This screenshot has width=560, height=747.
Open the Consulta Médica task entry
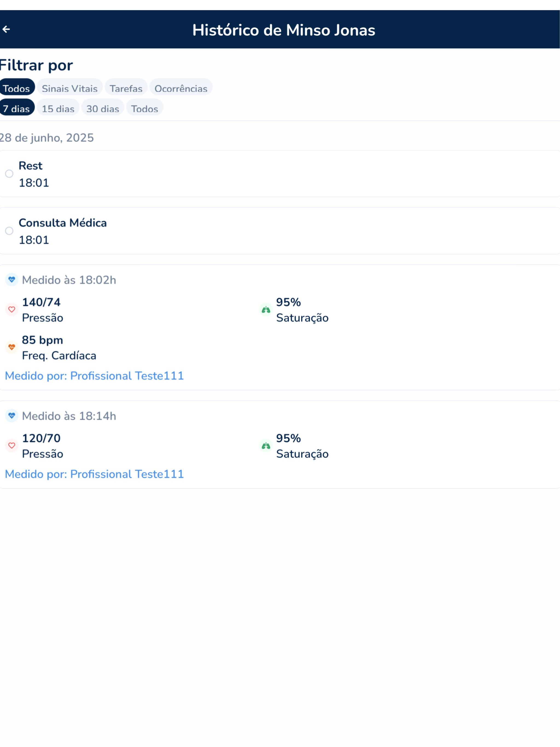pos(280,231)
